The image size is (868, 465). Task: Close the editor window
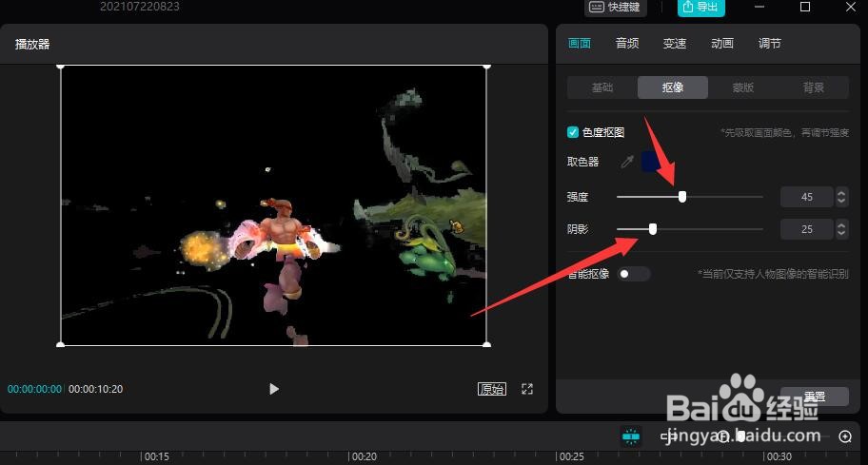coord(851,7)
